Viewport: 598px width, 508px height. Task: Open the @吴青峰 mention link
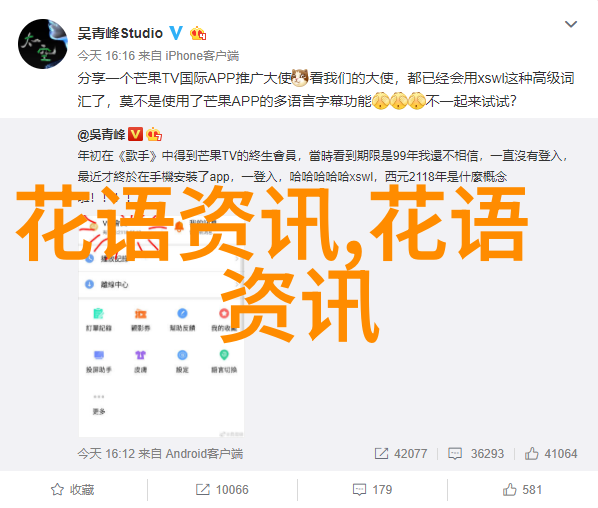pyautogui.click(x=101, y=135)
